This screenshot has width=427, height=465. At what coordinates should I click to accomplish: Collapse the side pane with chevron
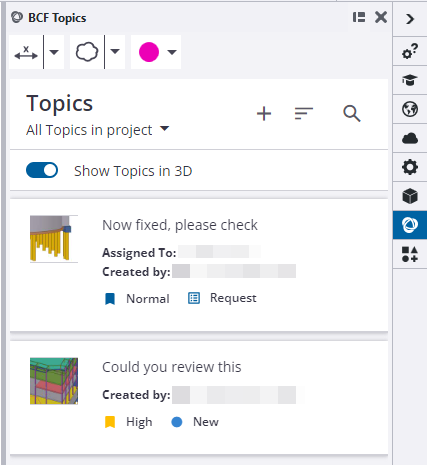coord(410,19)
